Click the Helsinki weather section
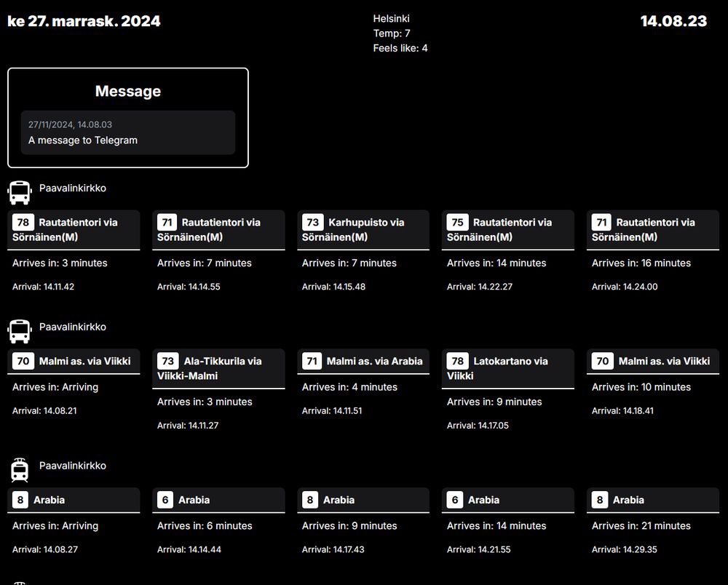 (x=392, y=18)
